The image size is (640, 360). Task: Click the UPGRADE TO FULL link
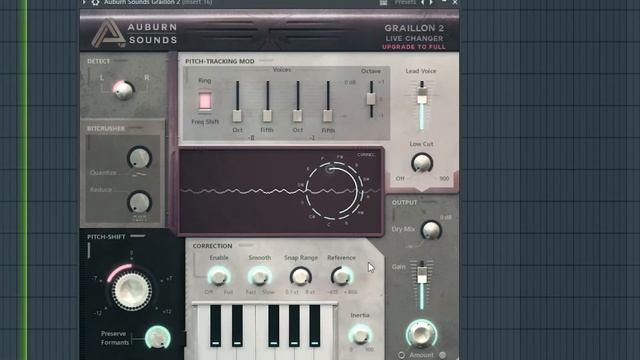point(414,47)
